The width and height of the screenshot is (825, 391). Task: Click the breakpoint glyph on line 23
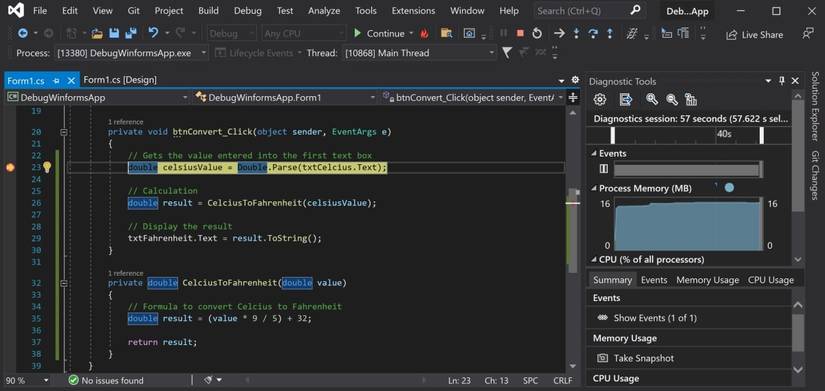pos(9,167)
